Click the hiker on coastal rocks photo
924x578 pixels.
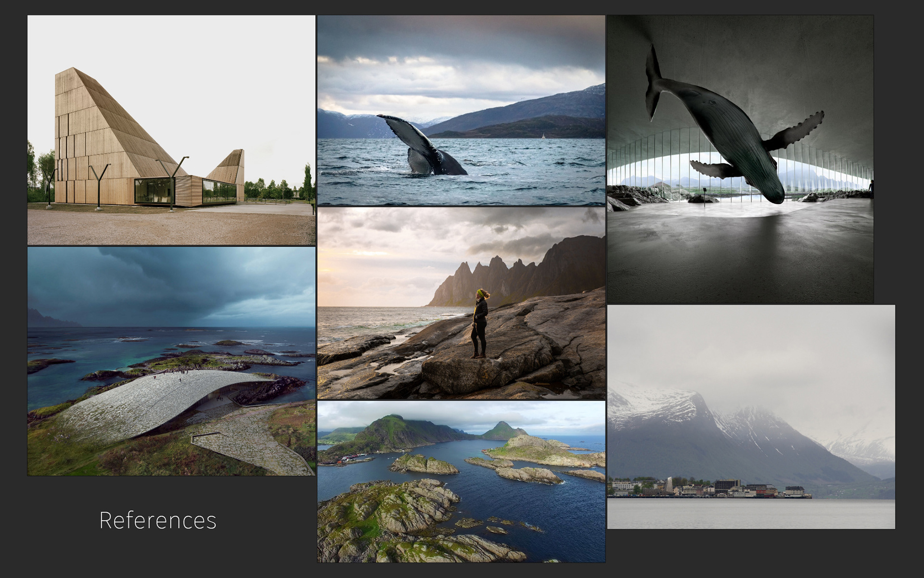click(x=461, y=303)
